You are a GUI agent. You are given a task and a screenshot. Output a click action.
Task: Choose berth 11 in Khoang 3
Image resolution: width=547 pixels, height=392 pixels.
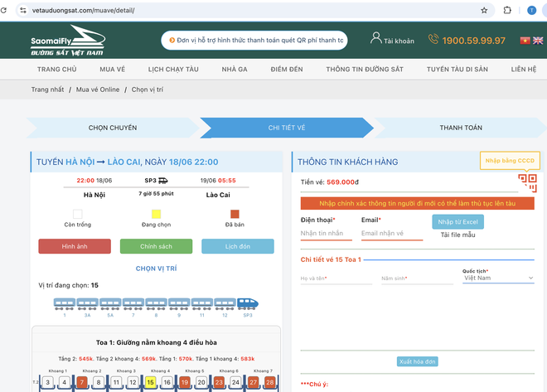(116, 382)
